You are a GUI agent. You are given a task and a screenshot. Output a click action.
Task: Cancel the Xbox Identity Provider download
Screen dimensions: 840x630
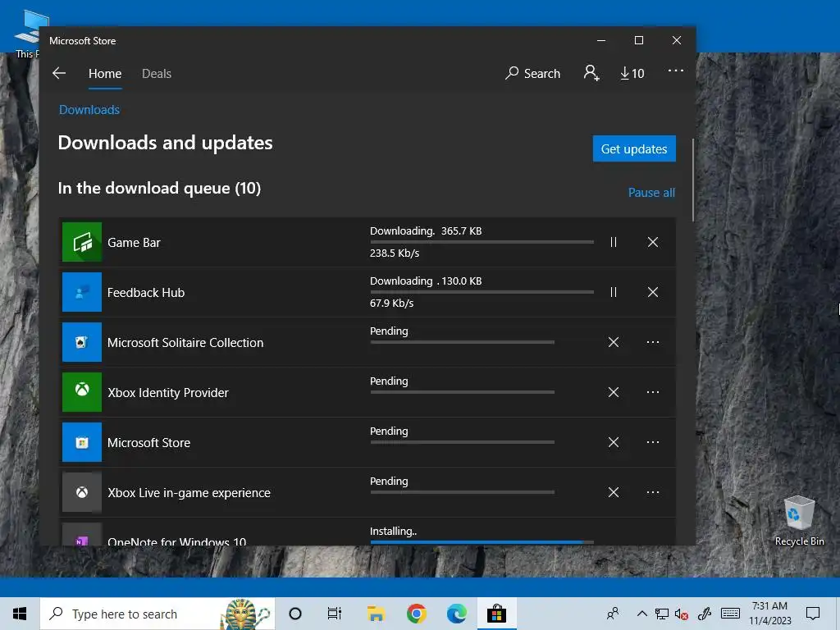click(x=614, y=392)
